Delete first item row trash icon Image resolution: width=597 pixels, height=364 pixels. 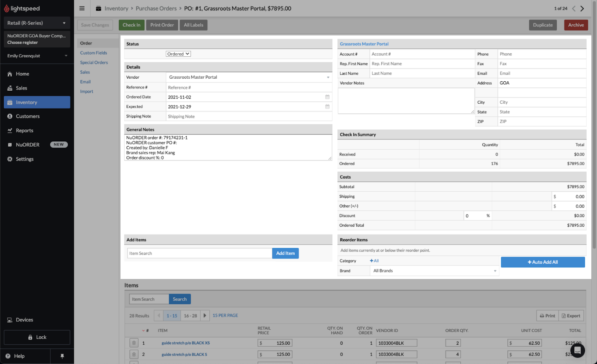(x=134, y=343)
